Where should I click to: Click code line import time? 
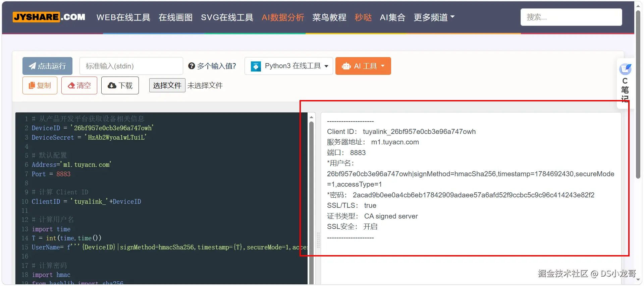click(x=51, y=229)
